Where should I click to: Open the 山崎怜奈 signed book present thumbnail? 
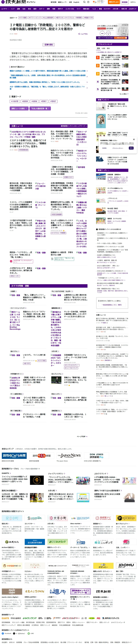coord(101,121)
